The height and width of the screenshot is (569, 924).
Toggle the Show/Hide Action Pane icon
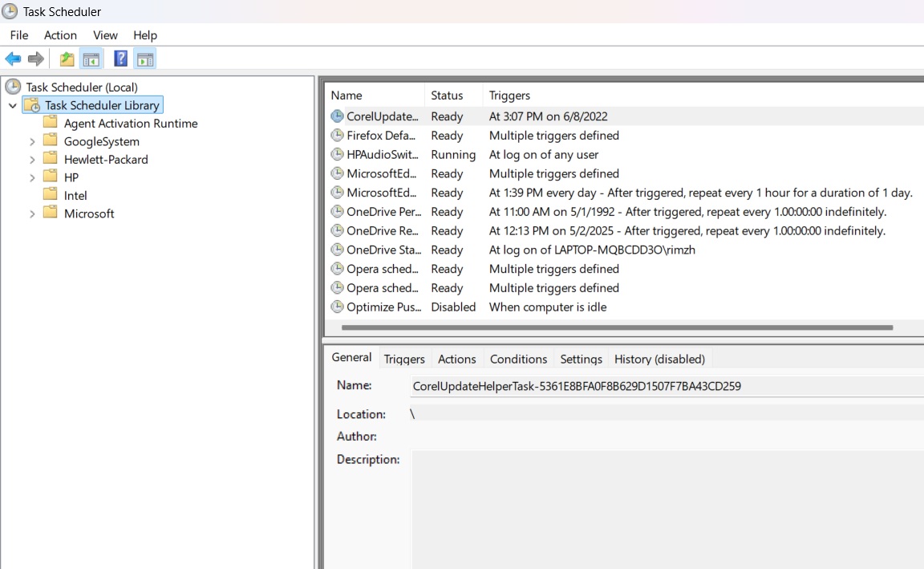click(145, 58)
